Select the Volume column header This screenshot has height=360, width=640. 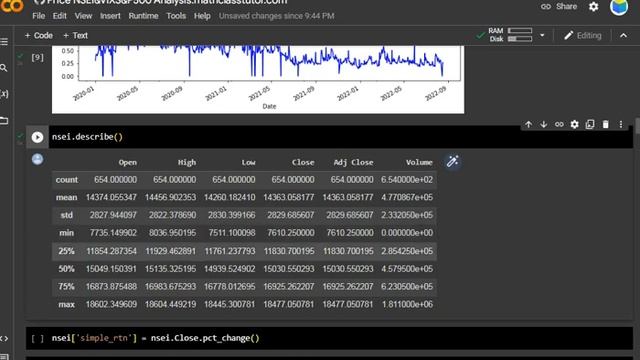coord(419,162)
